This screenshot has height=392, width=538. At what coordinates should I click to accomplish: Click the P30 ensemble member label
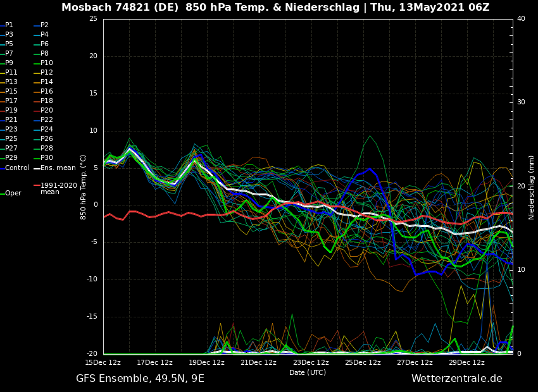[47, 158]
